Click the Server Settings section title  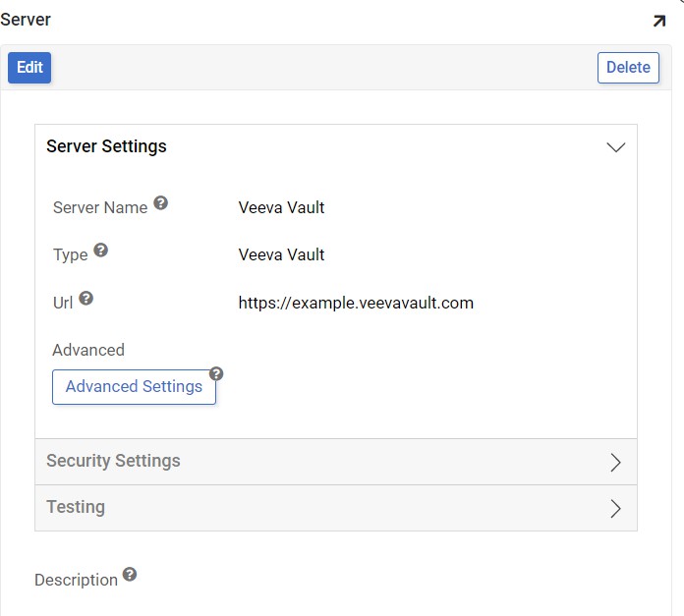[x=106, y=146]
